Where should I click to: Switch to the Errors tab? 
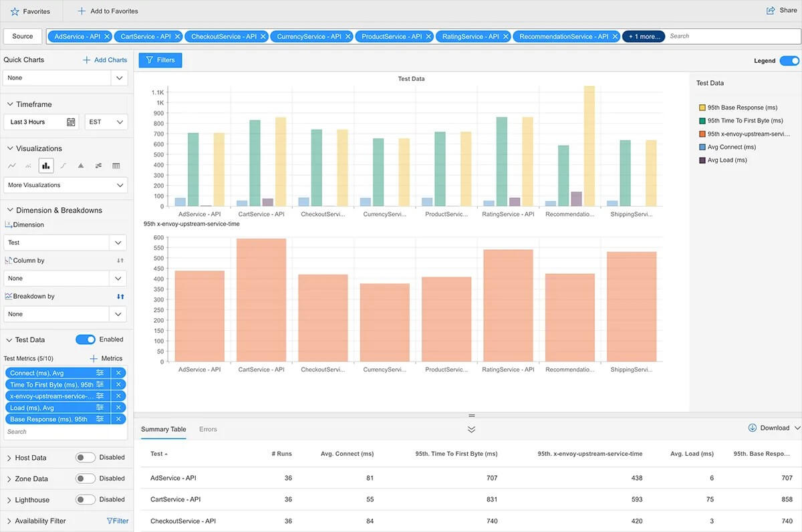click(208, 430)
